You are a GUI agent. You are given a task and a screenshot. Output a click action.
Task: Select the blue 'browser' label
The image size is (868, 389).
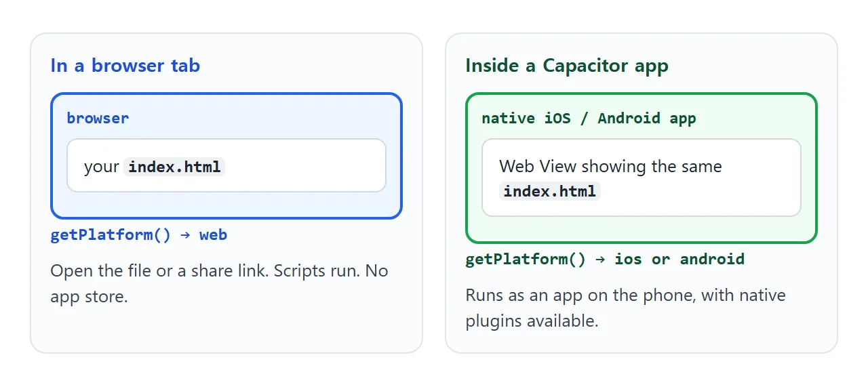pyautogui.click(x=98, y=118)
